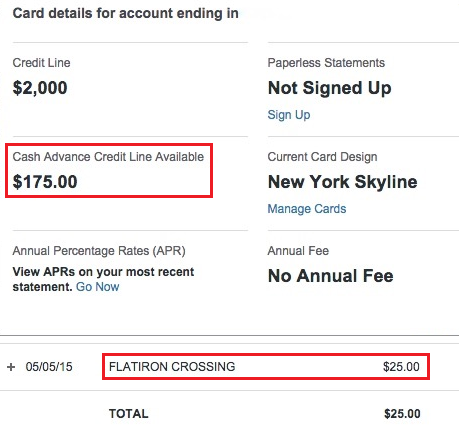Click the $175.00 cash advance amount
Screen dimensions: 459x429
pyautogui.click(x=45, y=182)
